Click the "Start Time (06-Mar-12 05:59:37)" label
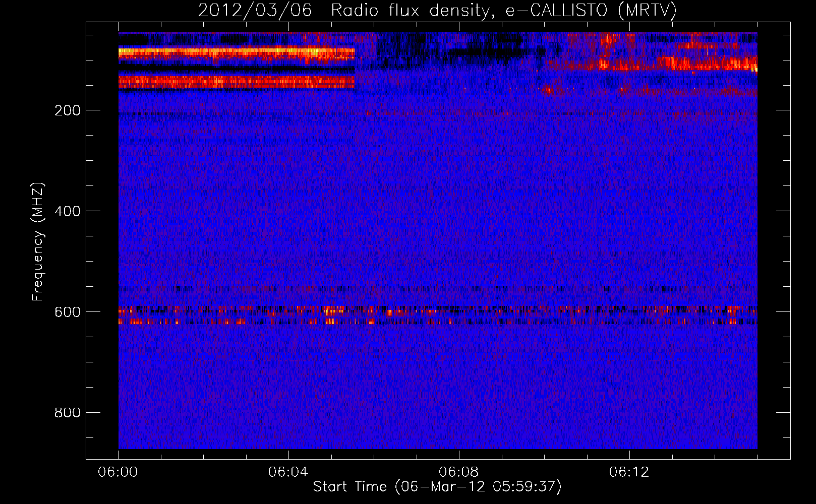Viewport: 816px width, 504px height. (x=437, y=487)
